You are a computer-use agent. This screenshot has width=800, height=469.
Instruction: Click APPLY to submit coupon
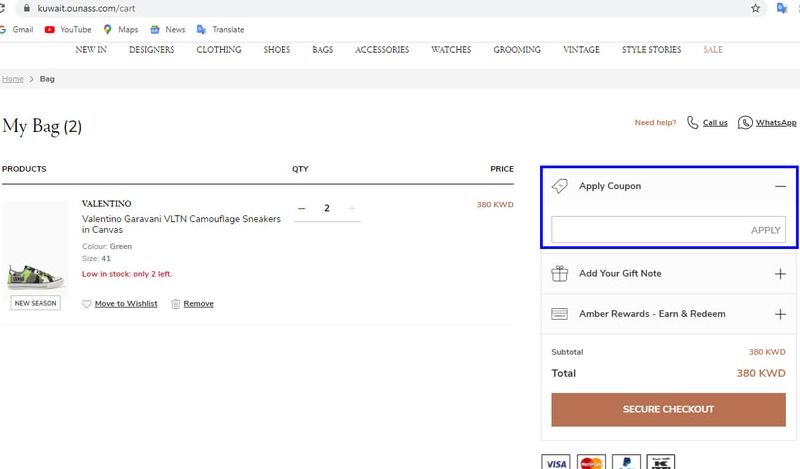tap(765, 230)
